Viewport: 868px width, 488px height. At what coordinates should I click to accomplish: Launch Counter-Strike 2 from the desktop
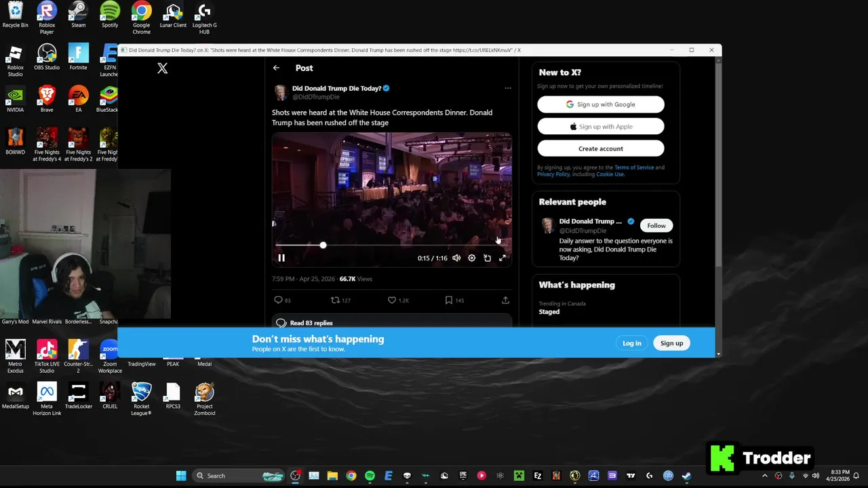point(78,357)
